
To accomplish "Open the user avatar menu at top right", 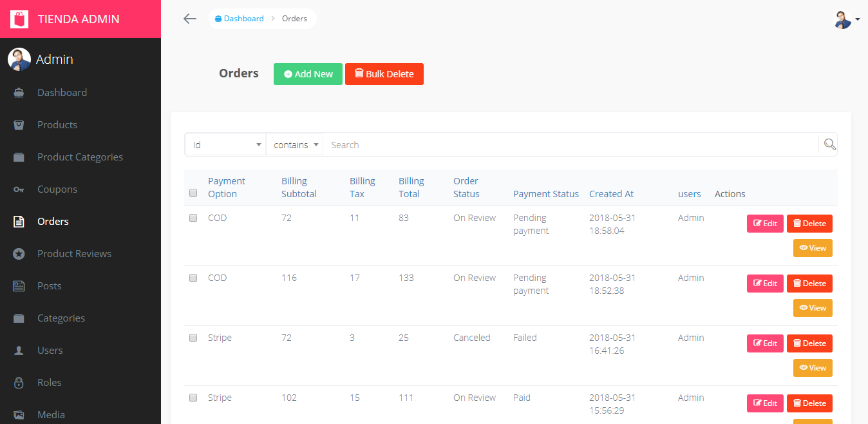I will tap(847, 19).
